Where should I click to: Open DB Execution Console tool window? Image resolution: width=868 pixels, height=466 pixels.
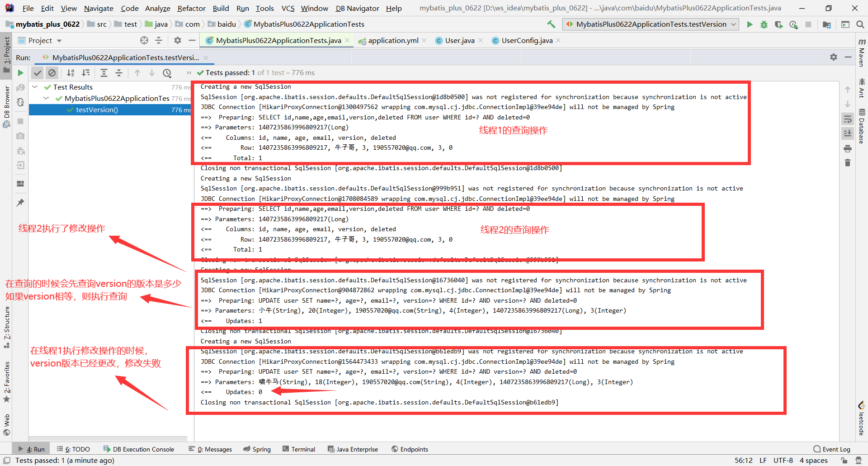click(x=139, y=449)
